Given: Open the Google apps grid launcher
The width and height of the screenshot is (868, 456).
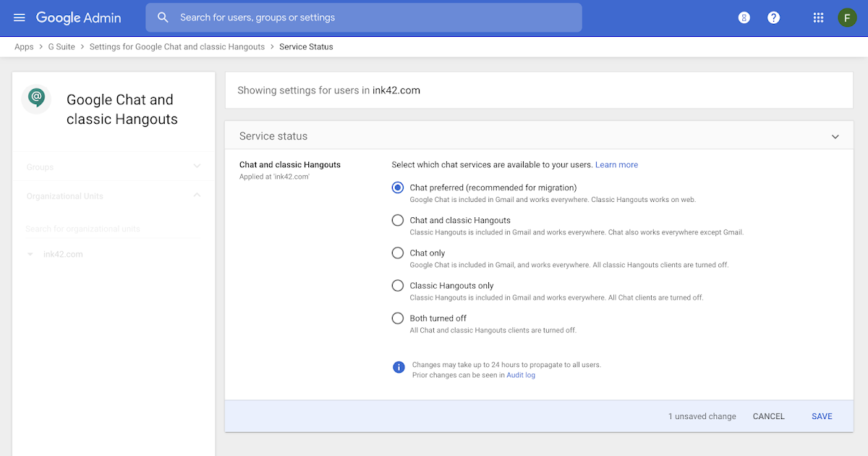Looking at the screenshot, I should point(818,17).
